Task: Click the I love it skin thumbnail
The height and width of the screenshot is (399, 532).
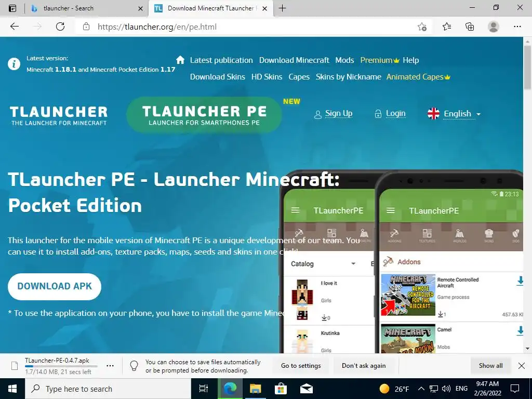Action: click(302, 299)
